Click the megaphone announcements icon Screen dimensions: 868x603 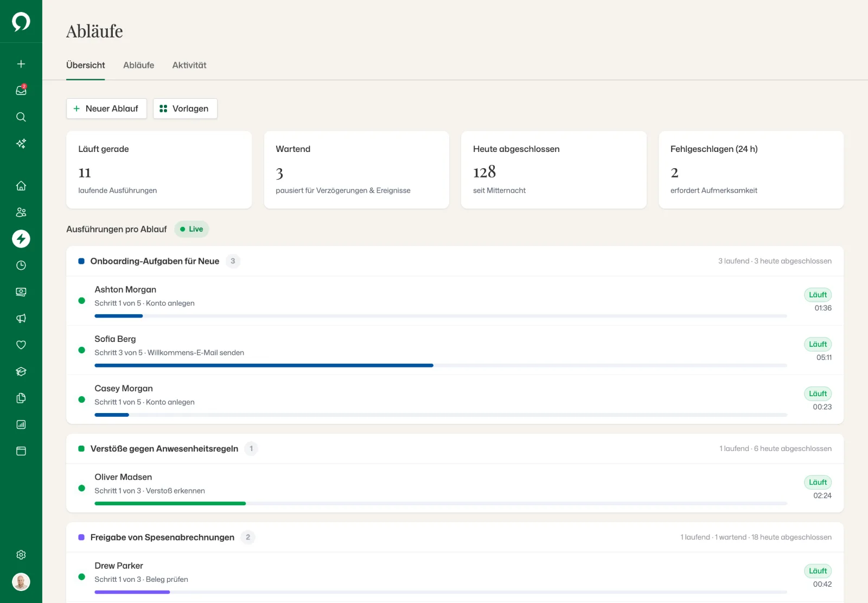tap(21, 319)
